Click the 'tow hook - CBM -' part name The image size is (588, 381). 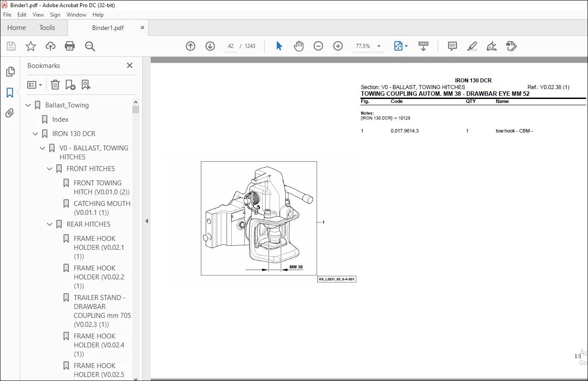pos(514,131)
